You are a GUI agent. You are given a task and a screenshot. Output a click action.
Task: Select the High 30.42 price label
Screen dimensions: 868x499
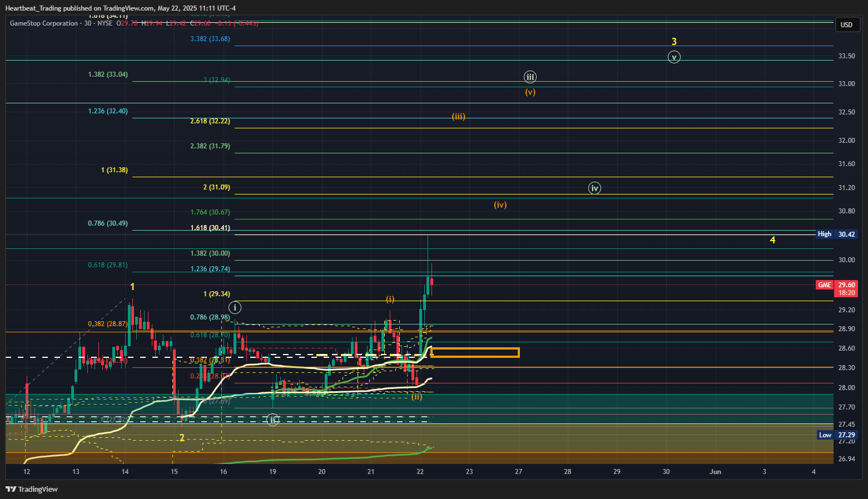837,234
